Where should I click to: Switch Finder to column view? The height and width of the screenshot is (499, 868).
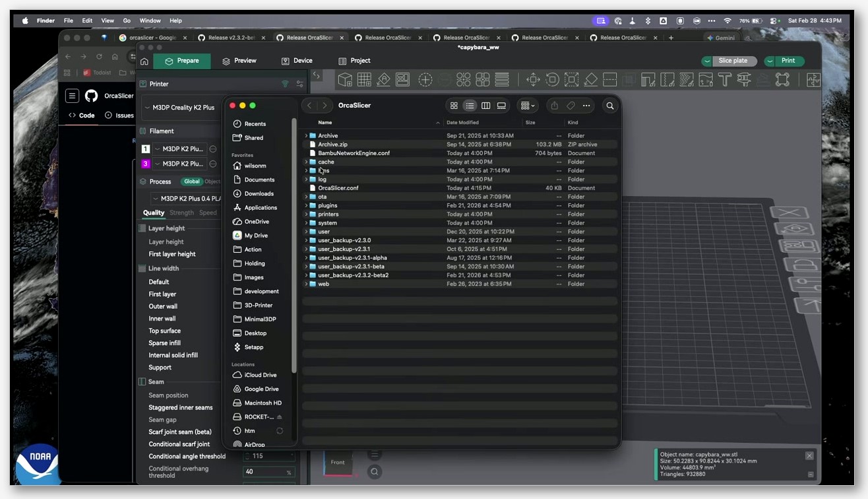coord(485,106)
